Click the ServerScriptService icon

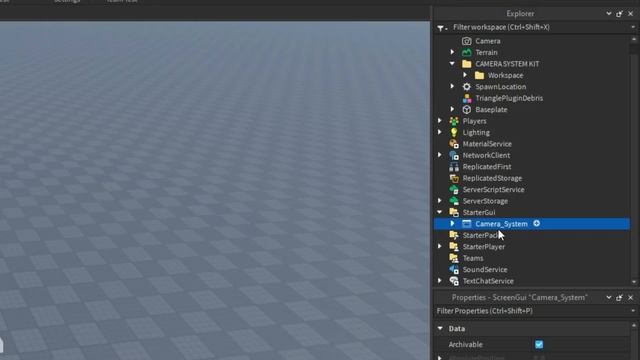(454, 189)
